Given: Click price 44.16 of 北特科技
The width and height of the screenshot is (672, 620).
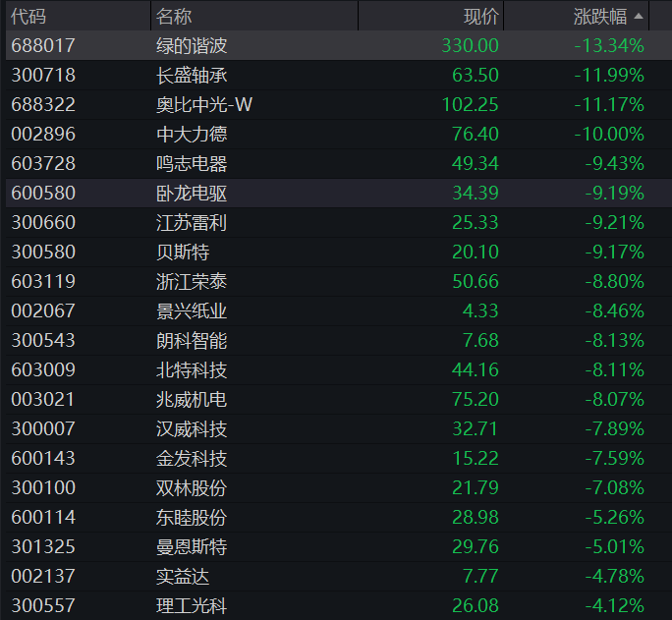Looking at the screenshot, I should [x=476, y=370].
